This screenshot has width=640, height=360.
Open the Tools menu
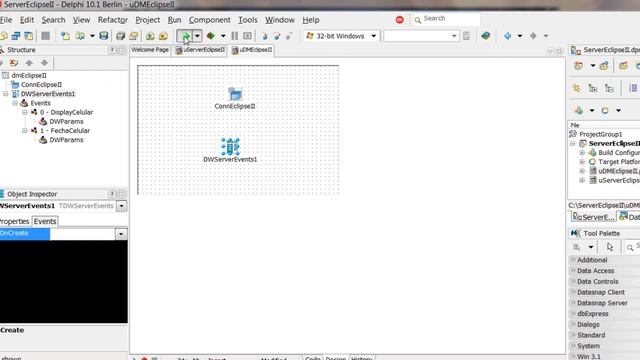(x=248, y=20)
